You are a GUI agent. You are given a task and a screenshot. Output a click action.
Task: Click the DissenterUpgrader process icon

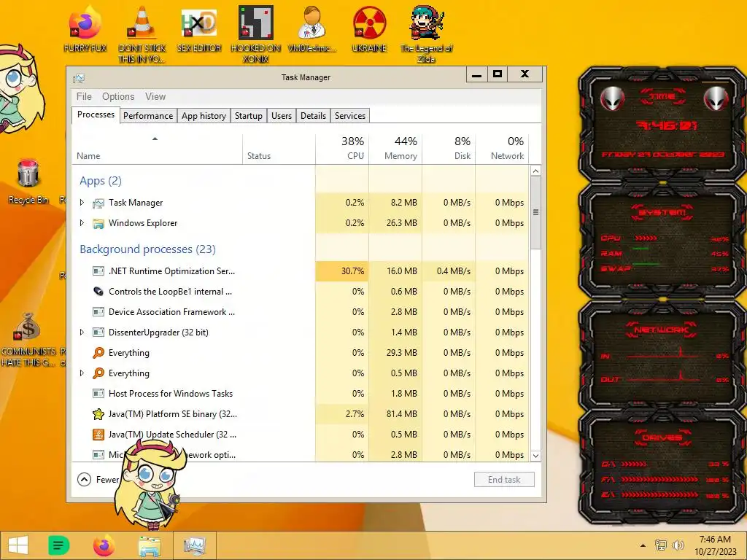[98, 332]
